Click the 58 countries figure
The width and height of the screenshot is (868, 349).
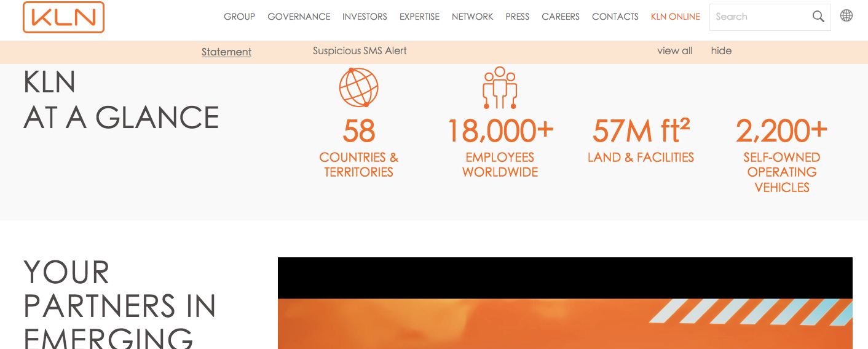[x=358, y=130]
